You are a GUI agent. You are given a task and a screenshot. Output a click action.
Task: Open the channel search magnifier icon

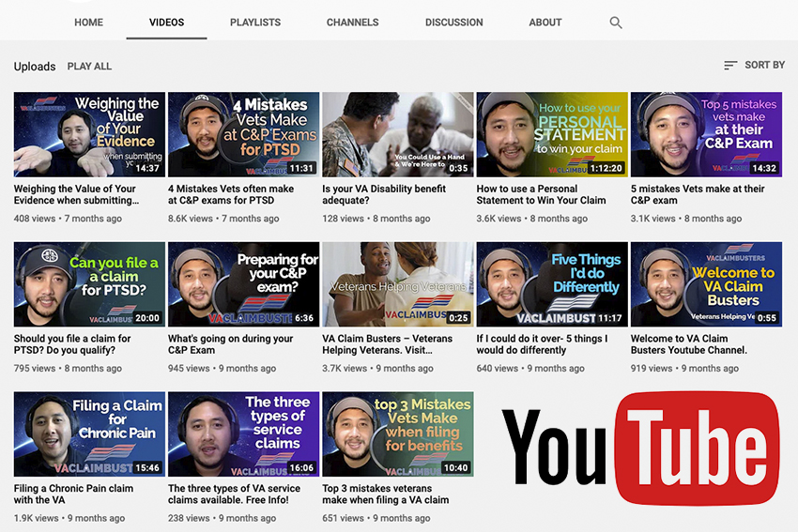(616, 23)
